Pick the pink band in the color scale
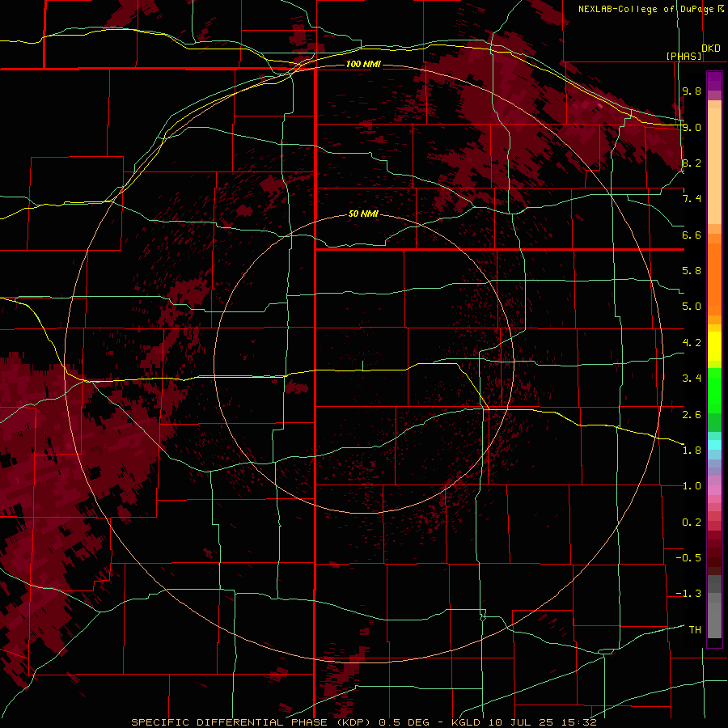This screenshot has width=728, height=728. click(x=714, y=490)
